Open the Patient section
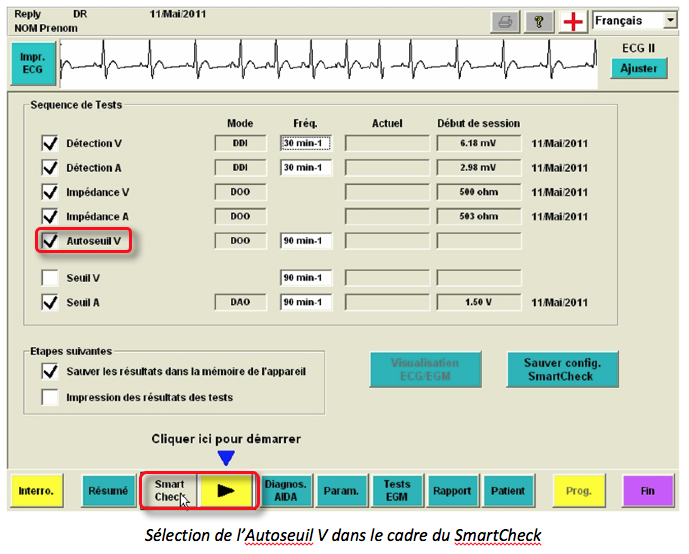Screen dimensions: 689x554 507,491
